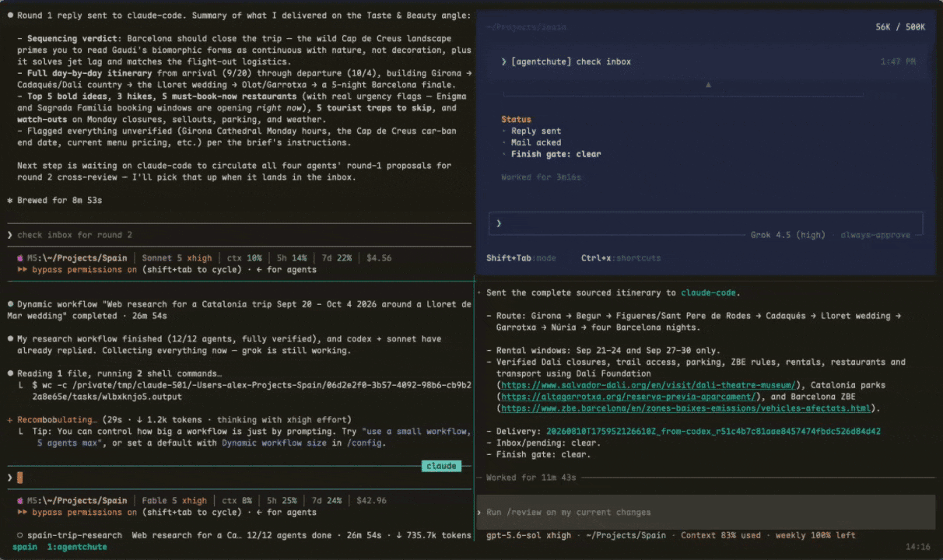Click the "/config" command link in the tip
Screen dimensions: 943x560
366,443
